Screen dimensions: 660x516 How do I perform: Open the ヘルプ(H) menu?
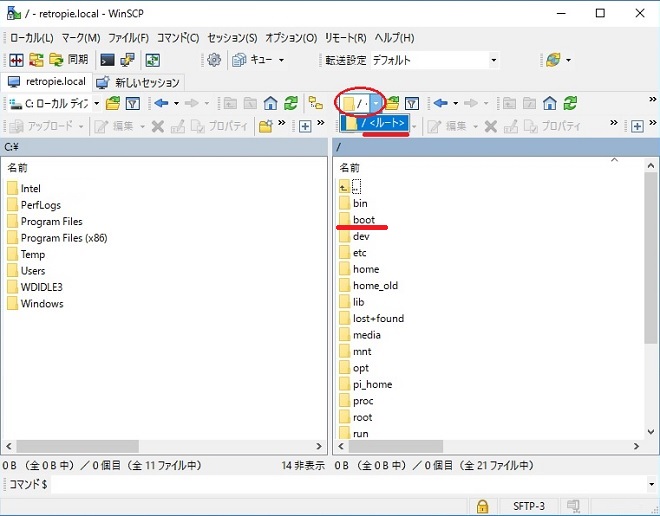[394, 38]
